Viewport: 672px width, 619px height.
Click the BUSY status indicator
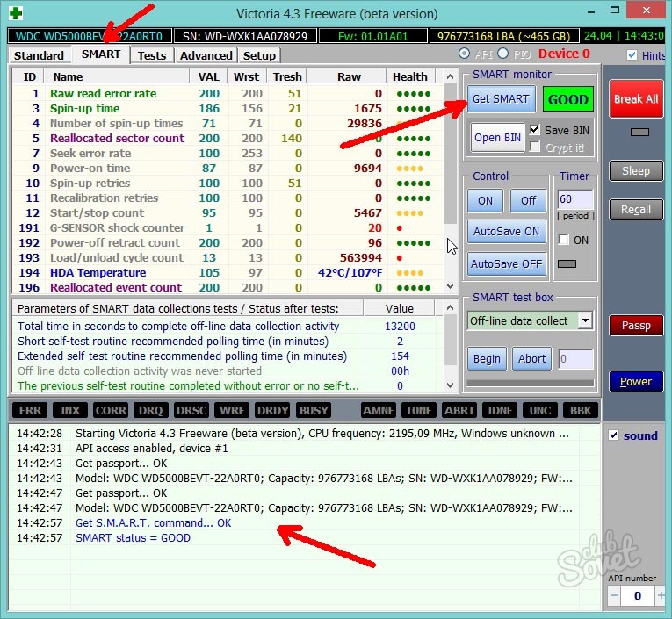pos(314,410)
